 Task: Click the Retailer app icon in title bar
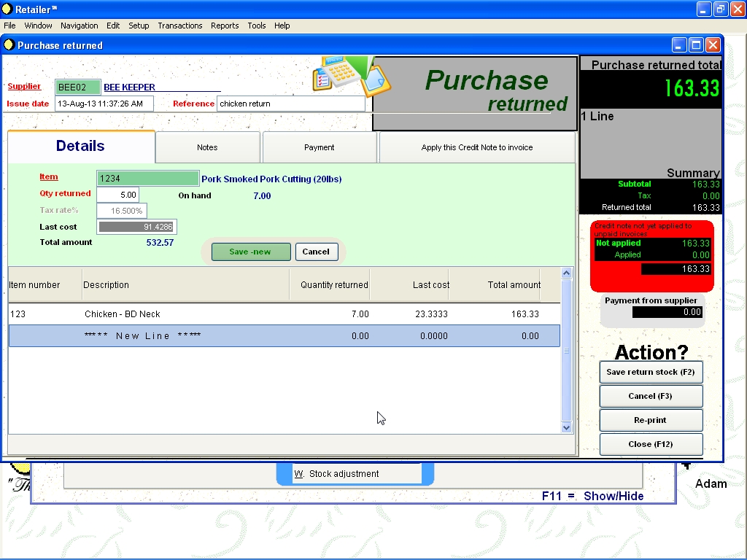point(7,9)
